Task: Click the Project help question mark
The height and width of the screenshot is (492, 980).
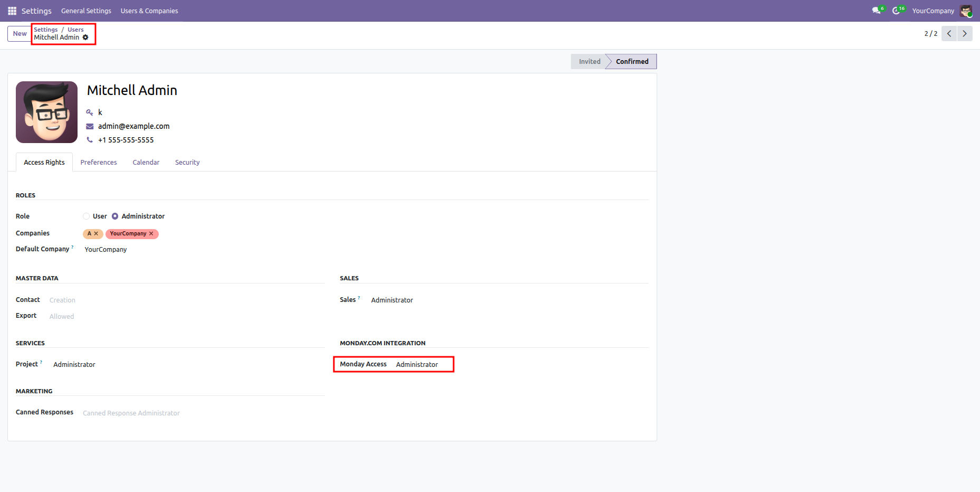Action: click(x=41, y=362)
